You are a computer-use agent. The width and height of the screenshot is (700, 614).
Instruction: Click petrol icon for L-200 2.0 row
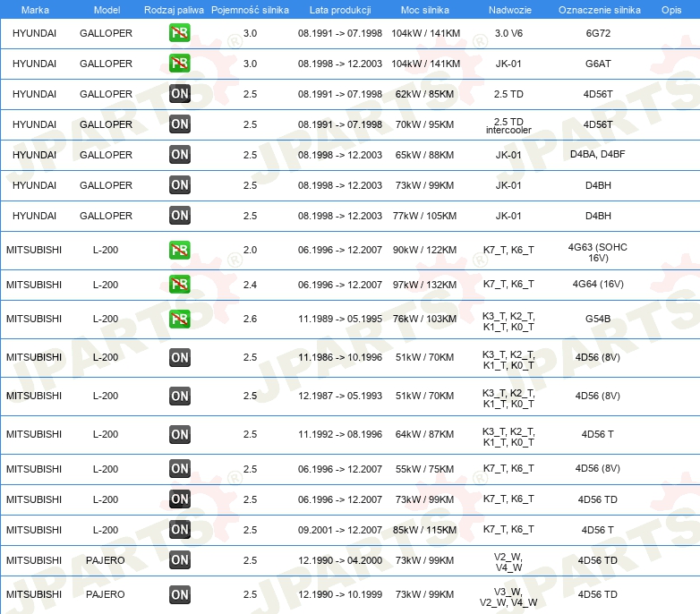click(x=179, y=250)
